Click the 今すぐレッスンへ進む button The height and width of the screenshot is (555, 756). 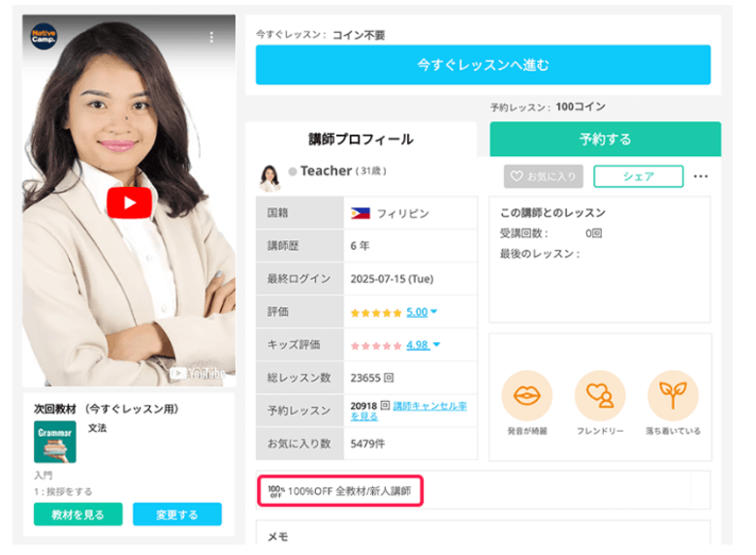483,65
